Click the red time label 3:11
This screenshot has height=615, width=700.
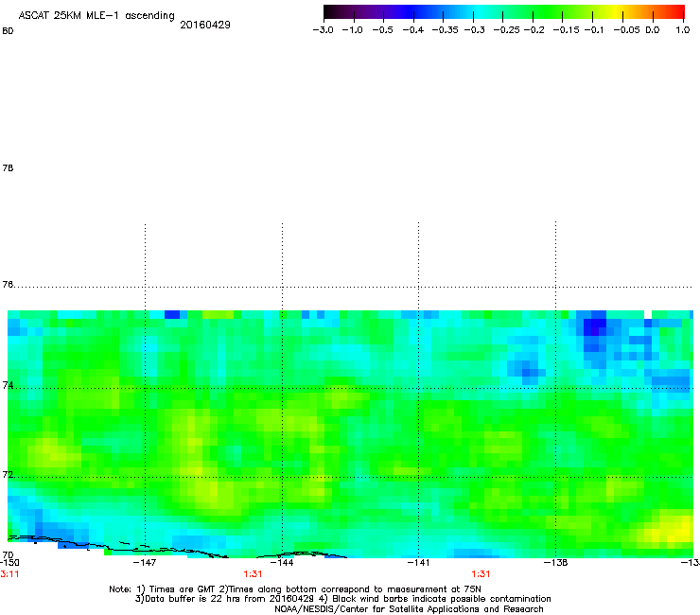(9, 574)
